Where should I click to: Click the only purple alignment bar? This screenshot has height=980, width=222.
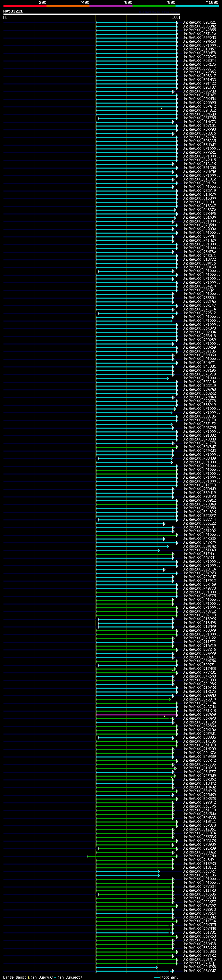click(137, 715)
